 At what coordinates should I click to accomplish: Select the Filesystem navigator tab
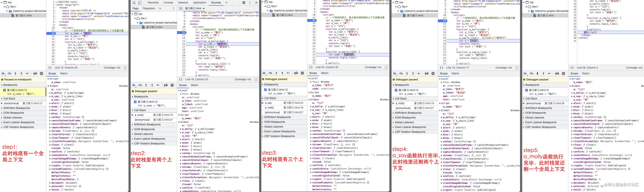point(149,8)
